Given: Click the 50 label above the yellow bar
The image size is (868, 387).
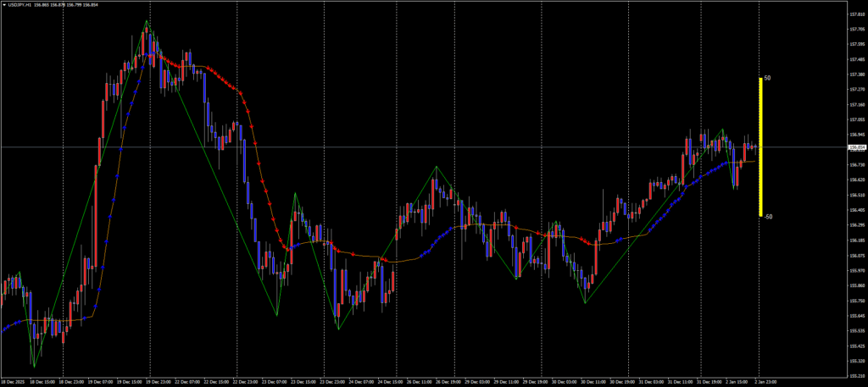Looking at the screenshot, I should [x=767, y=78].
